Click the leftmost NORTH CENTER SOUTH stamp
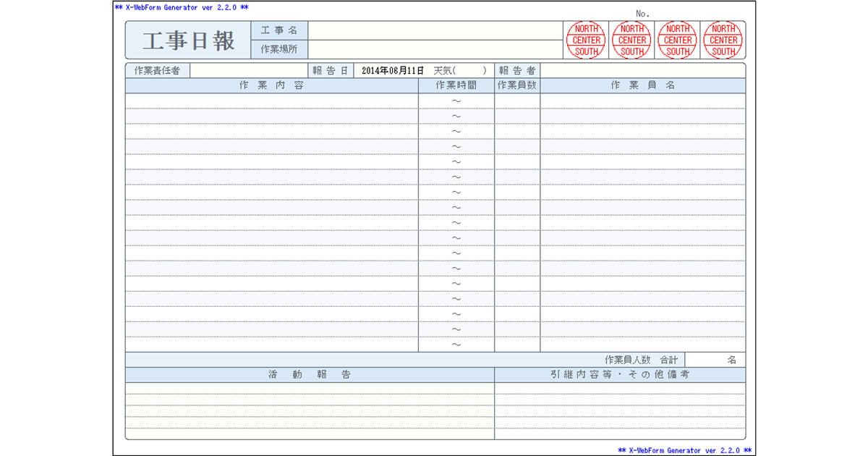This screenshot has width=868, height=456. click(586, 40)
